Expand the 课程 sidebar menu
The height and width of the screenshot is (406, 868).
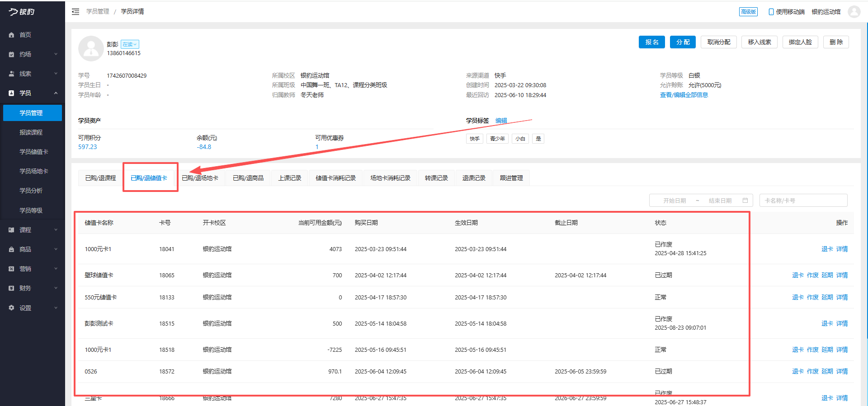pos(56,230)
